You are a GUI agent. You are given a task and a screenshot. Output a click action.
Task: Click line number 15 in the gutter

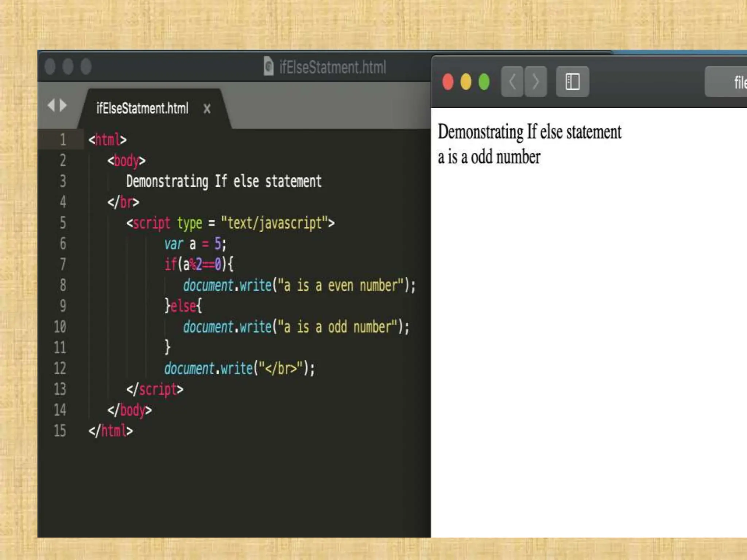60,431
